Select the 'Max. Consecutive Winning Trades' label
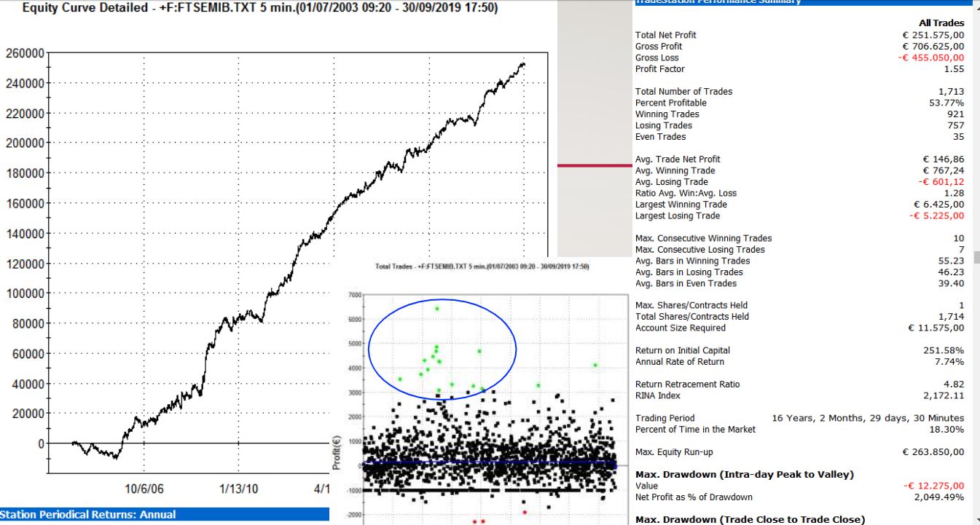Screen dimensions: 980x525 (x=703, y=238)
